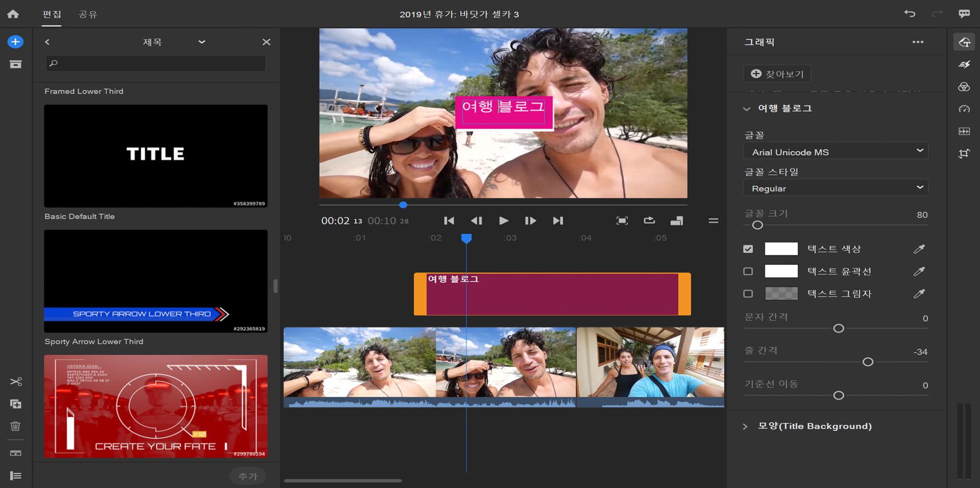Uncheck the 텍스트 색상 checkbox
This screenshot has width=980, height=488.
pyautogui.click(x=748, y=249)
